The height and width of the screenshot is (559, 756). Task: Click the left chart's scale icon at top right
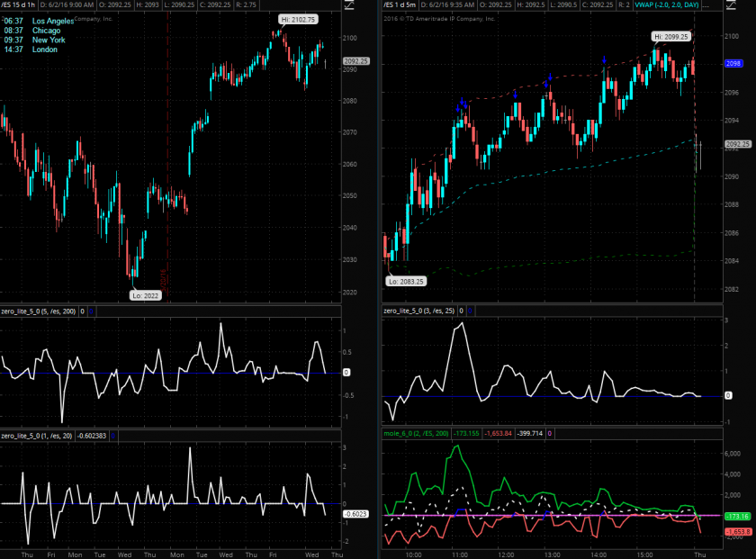(348, 5)
